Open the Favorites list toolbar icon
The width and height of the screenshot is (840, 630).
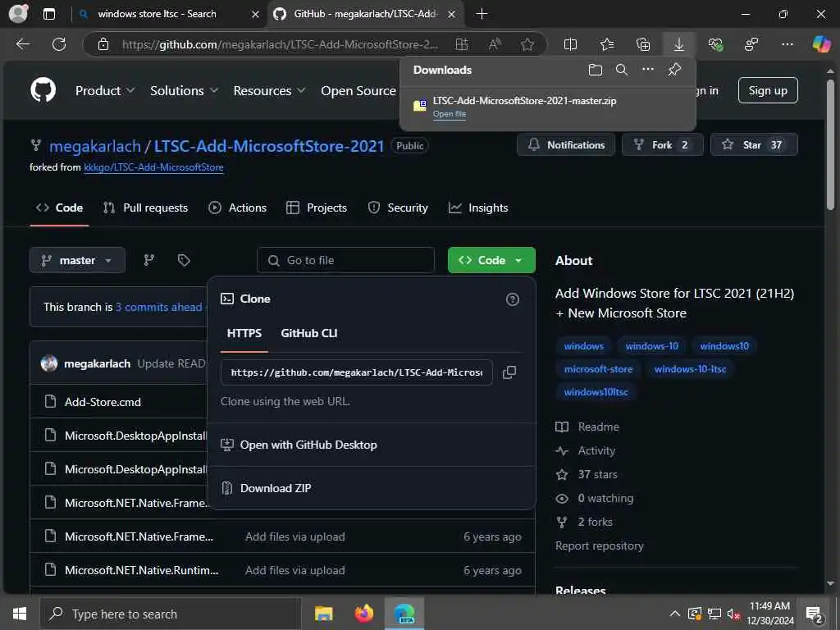click(607, 44)
